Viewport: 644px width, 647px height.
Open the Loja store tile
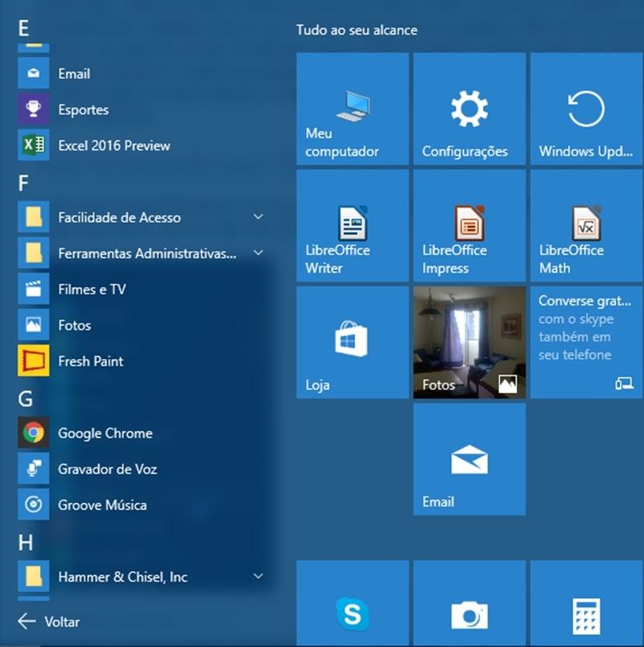[353, 342]
